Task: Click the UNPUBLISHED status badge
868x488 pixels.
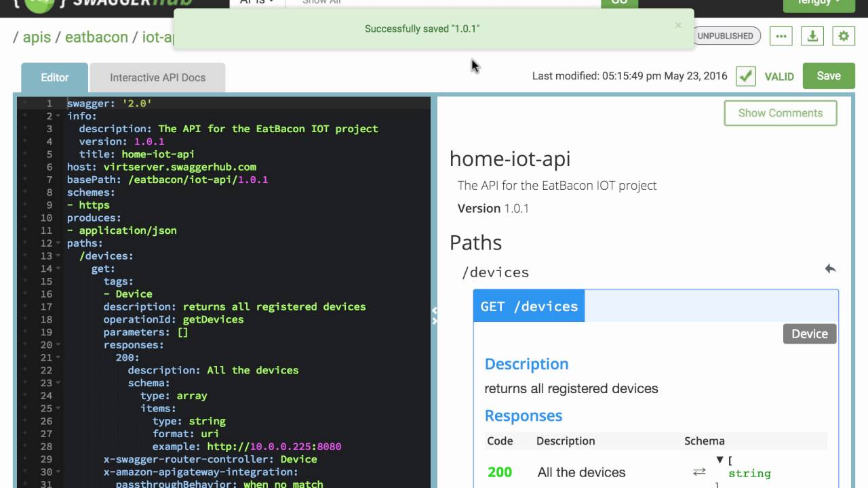Action: [x=725, y=36]
